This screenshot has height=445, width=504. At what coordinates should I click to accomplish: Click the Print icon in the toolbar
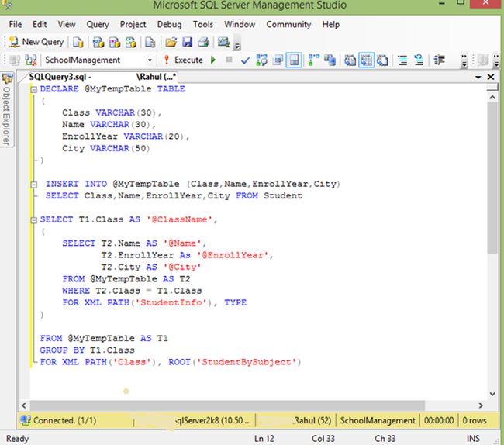(202, 42)
